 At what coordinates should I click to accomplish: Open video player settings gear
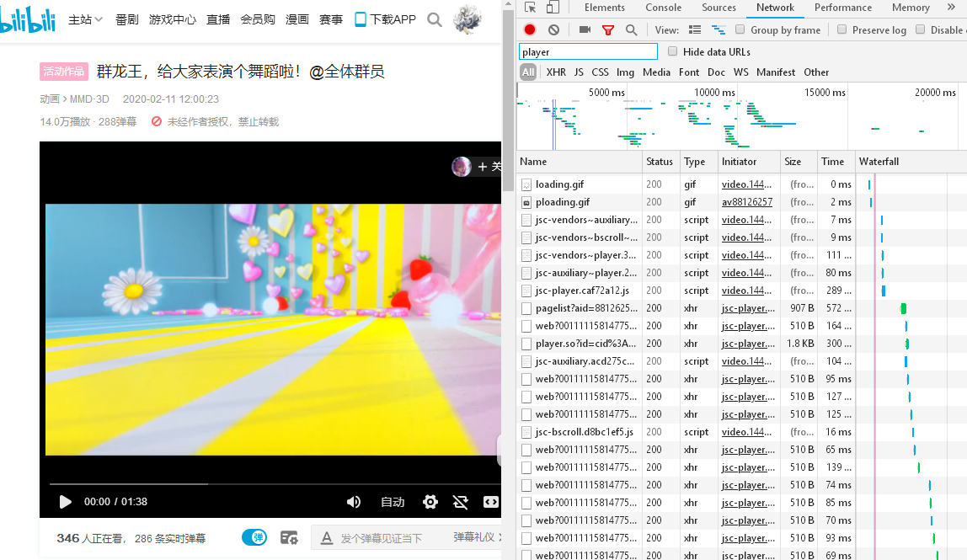tap(430, 502)
